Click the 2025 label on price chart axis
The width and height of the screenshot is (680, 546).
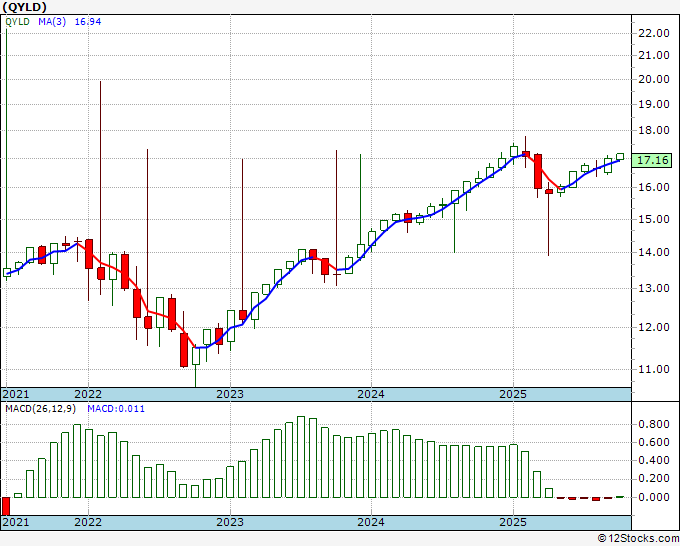point(513,394)
